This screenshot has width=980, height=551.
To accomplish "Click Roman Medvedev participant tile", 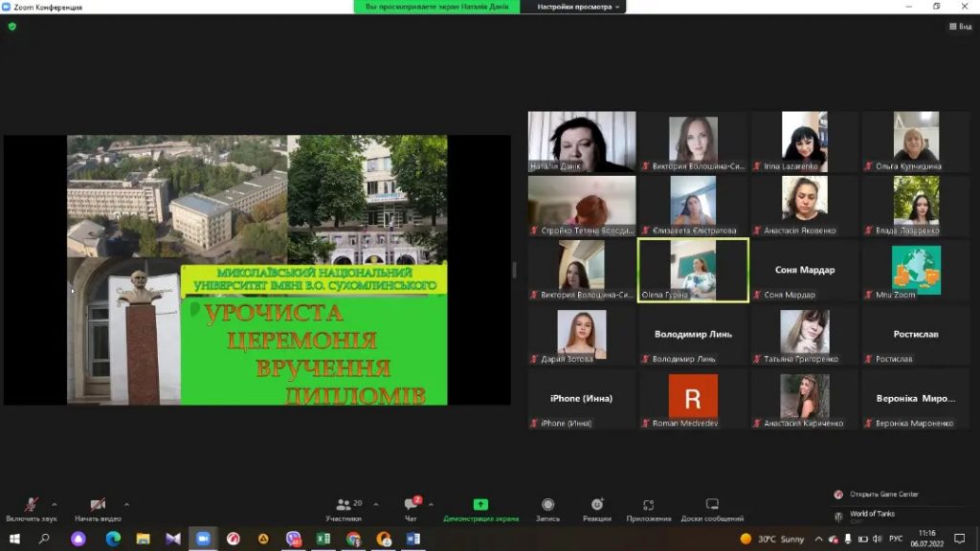I will [x=693, y=397].
